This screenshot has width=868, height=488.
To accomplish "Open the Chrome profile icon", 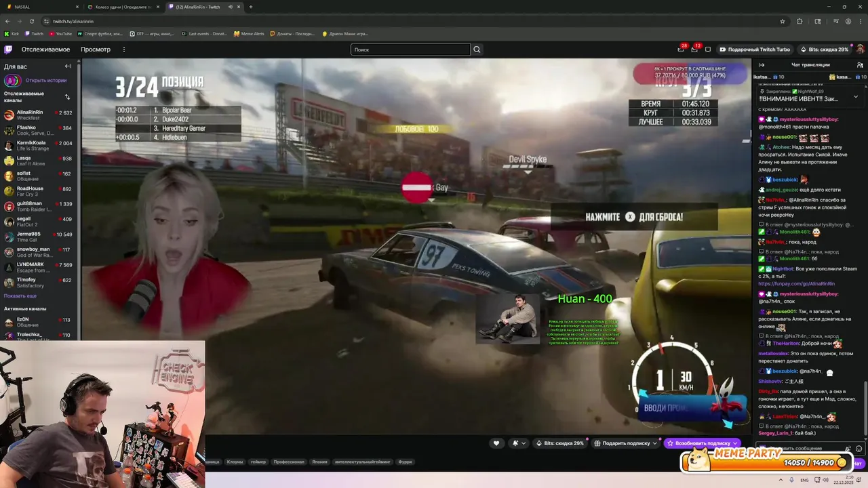I will point(848,21).
